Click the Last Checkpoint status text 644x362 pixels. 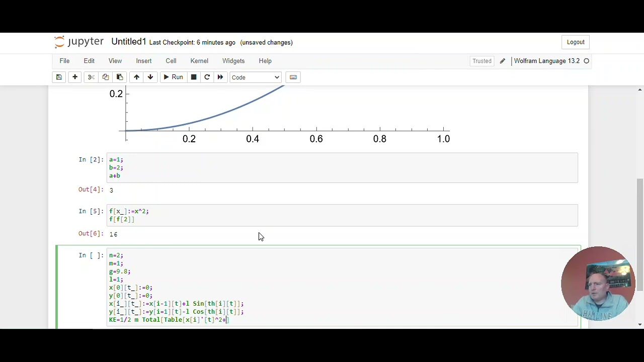point(192,42)
